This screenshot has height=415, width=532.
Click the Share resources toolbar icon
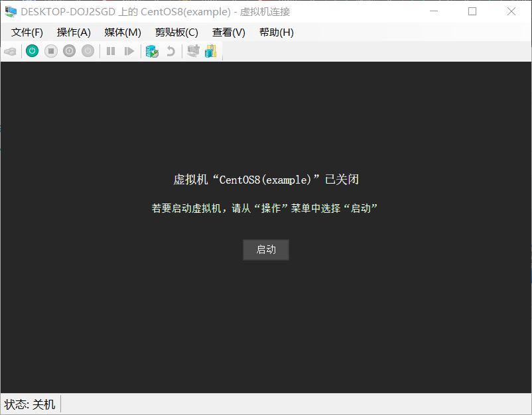[x=211, y=51]
